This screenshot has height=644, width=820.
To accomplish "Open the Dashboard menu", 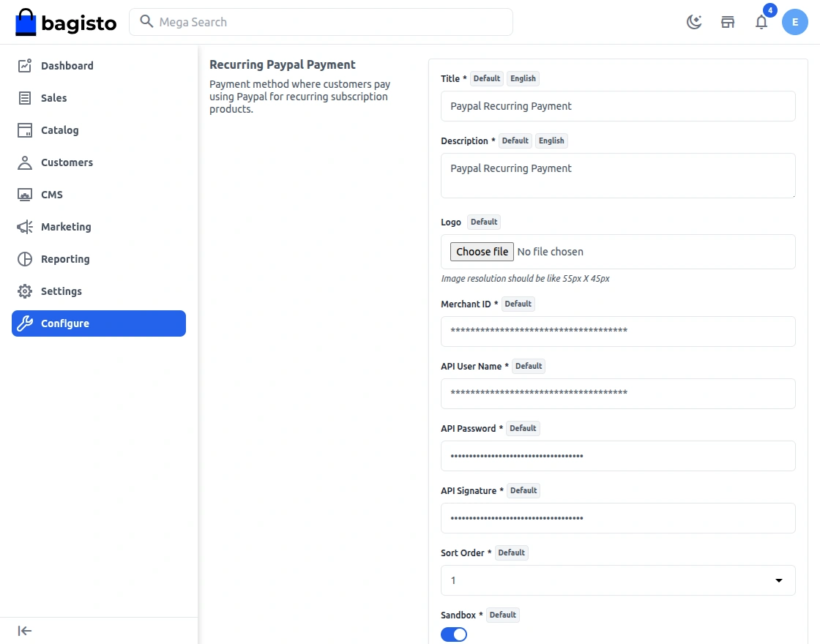I will coord(67,66).
